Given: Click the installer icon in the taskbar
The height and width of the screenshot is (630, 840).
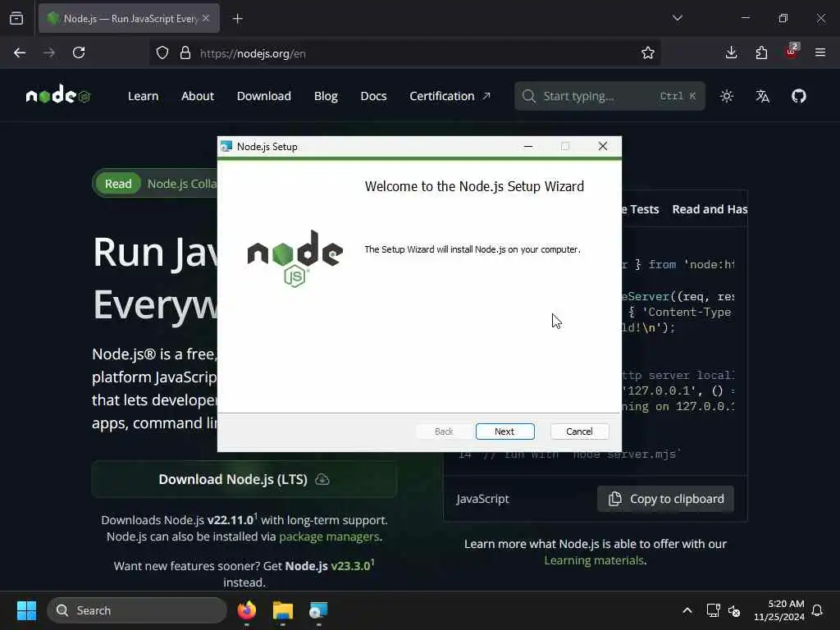Looking at the screenshot, I should (318, 610).
